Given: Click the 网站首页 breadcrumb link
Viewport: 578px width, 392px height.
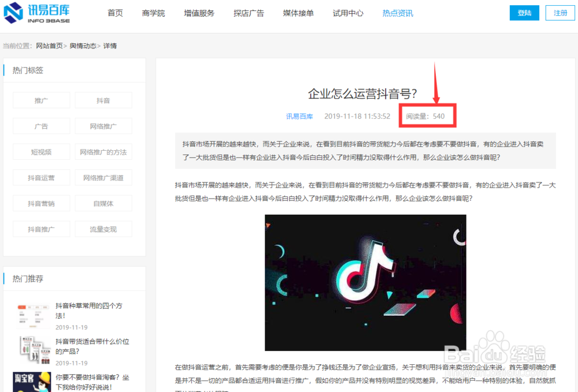Looking at the screenshot, I should pos(50,46).
